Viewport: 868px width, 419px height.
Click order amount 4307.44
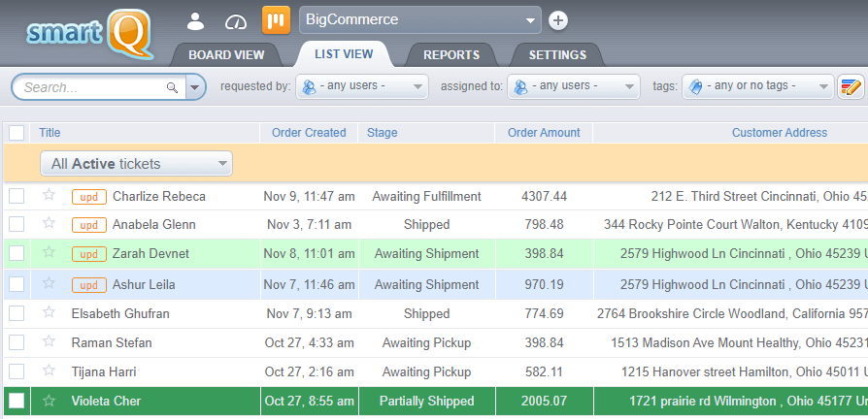(544, 196)
